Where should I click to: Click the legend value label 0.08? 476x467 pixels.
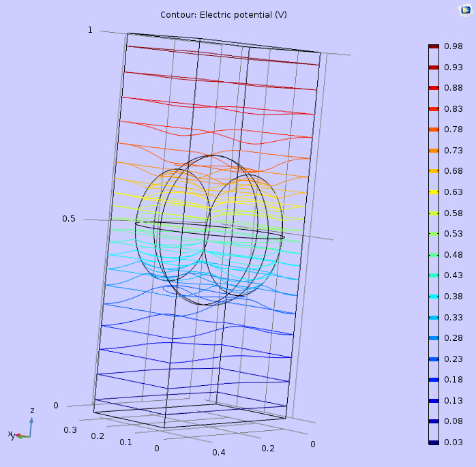[x=453, y=422]
